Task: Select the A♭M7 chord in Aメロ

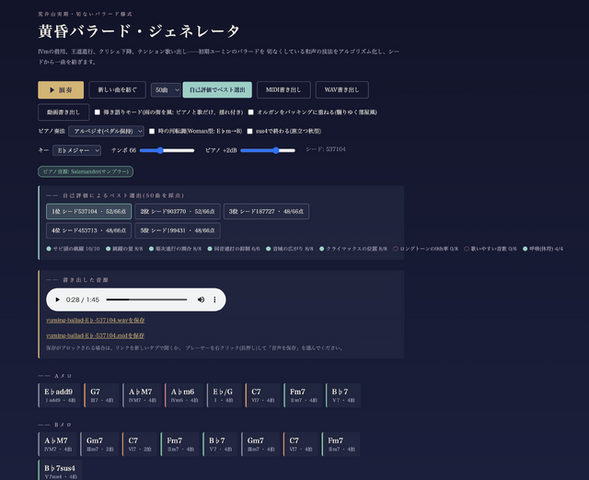Action: 142,395
